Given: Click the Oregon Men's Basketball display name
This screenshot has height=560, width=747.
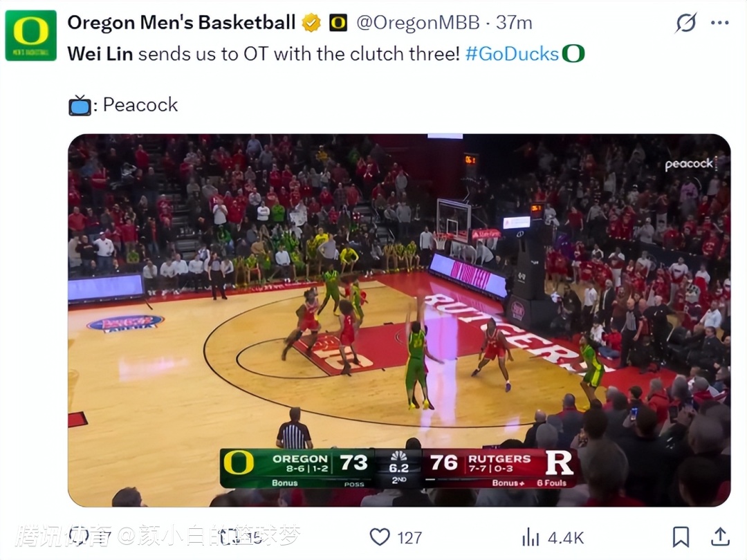Looking at the screenshot, I should pos(181,23).
